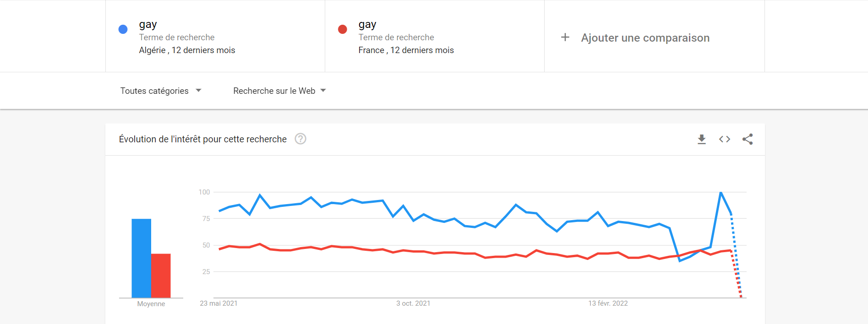Download the interest chart data as CSV
The width and height of the screenshot is (868, 324).
(x=701, y=139)
